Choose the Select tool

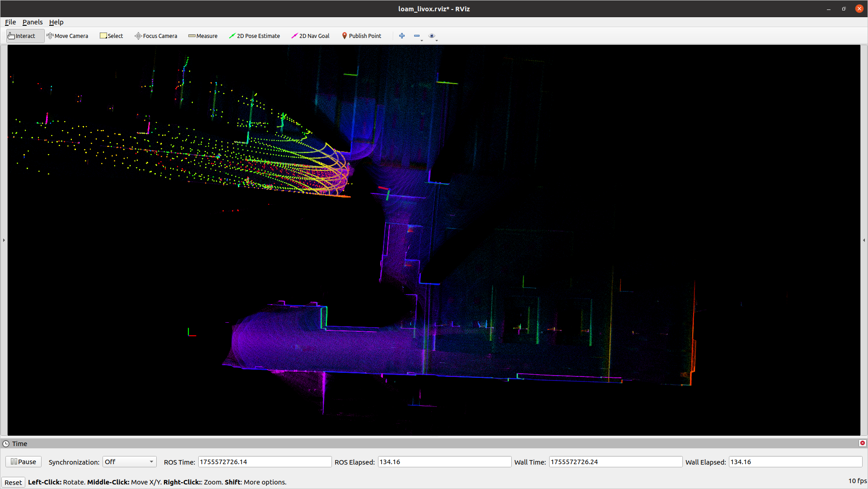tap(111, 36)
